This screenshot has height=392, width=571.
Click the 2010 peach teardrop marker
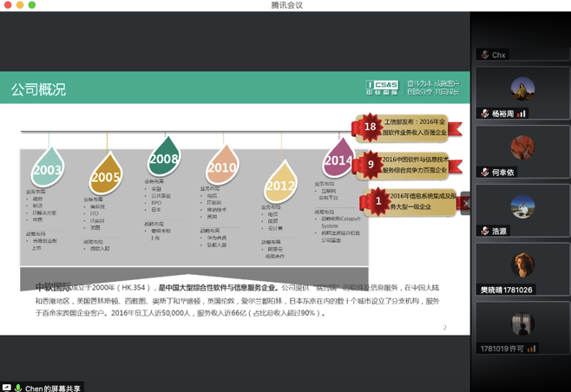coord(222,166)
